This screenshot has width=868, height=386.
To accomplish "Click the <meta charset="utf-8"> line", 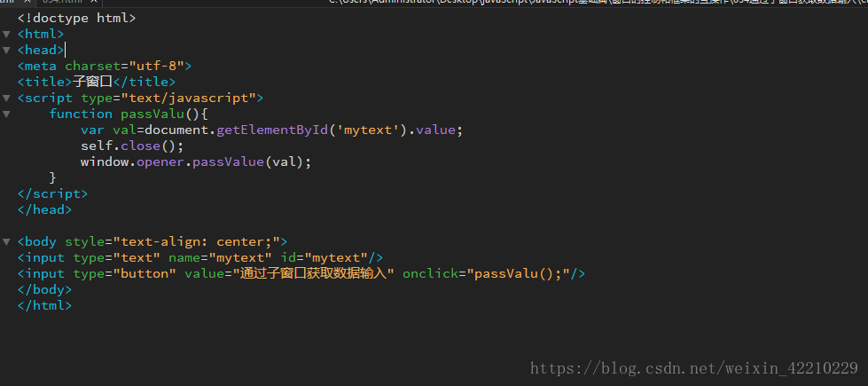I will [x=104, y=66].
